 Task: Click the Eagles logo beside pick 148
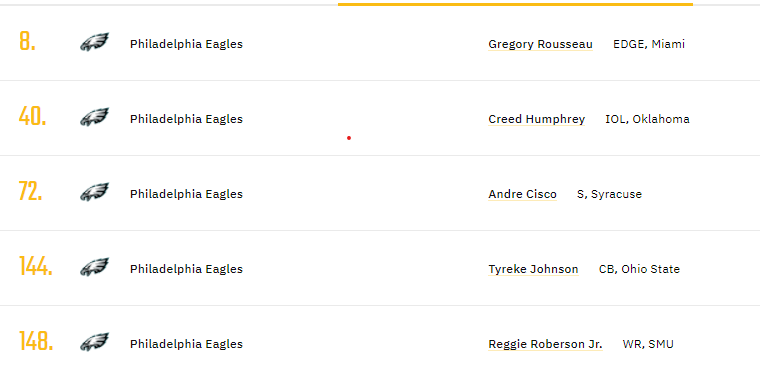click(95, 343)
